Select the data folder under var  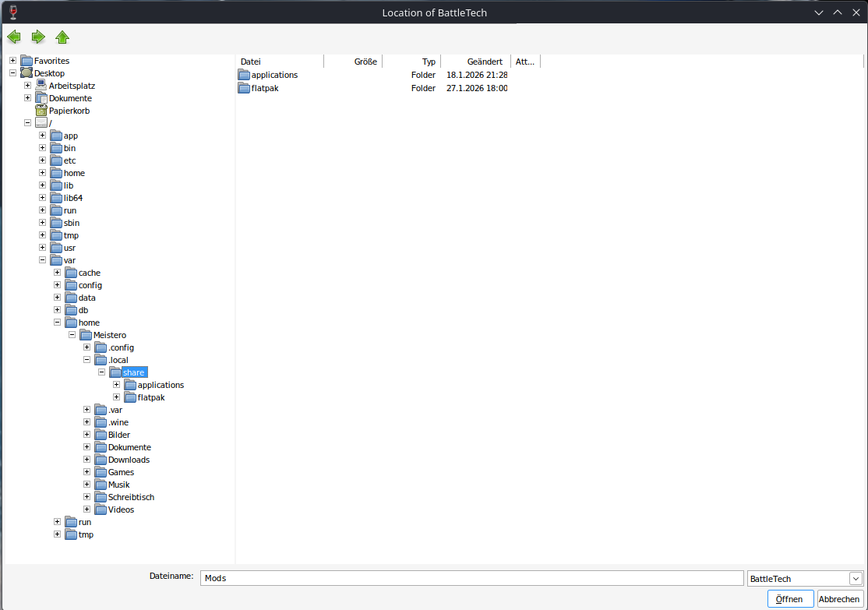click(87, 298)
